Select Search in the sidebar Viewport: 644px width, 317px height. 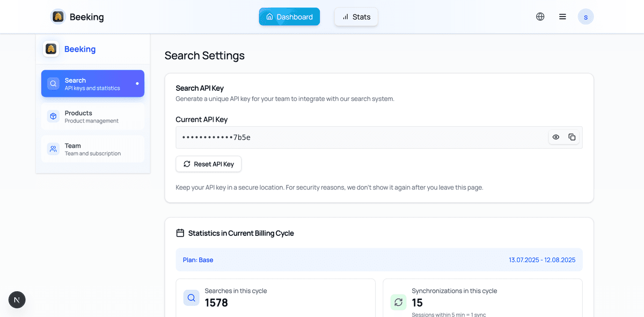93,84
